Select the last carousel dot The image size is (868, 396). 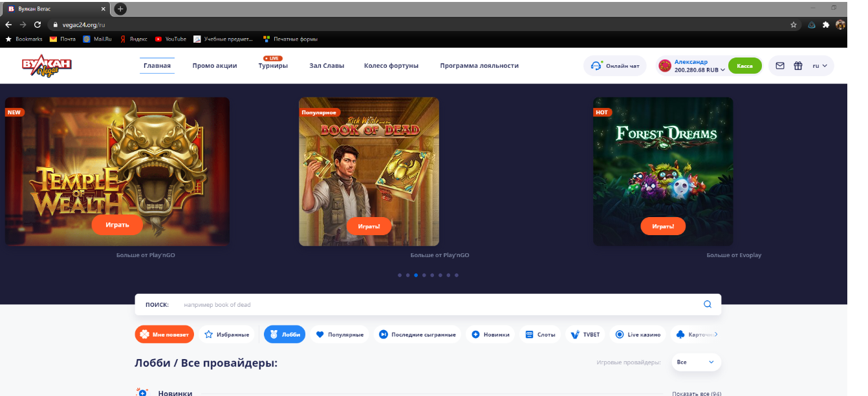tap(457, 275)
